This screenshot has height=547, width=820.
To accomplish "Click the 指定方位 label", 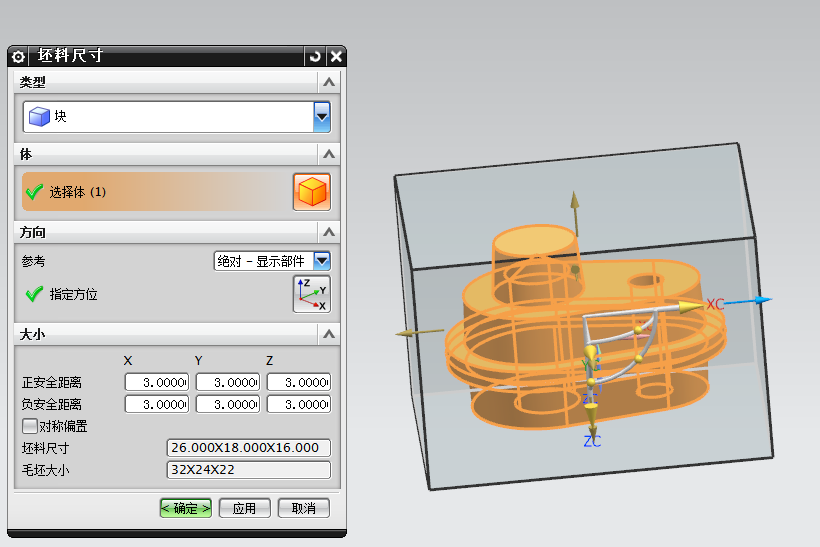I will point(73,294).
